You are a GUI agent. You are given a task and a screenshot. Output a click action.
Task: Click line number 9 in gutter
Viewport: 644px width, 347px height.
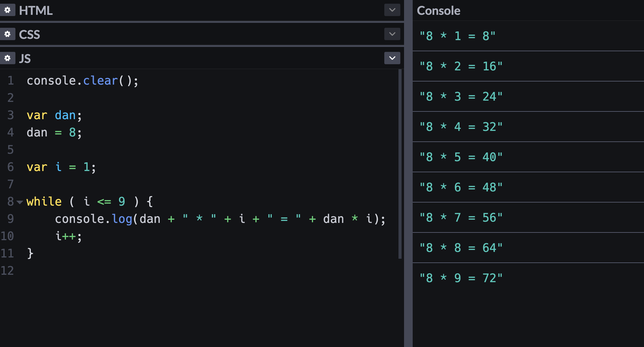point(10,219)
